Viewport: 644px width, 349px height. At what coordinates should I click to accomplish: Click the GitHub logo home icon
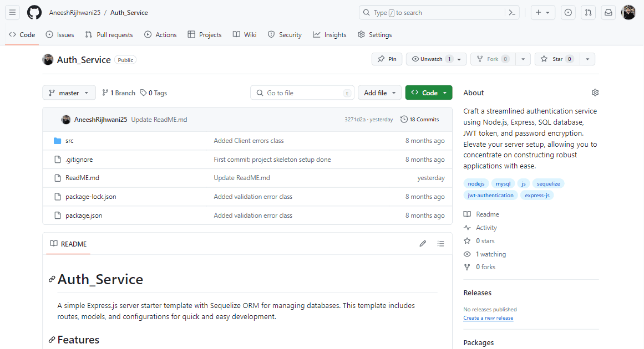34,13
